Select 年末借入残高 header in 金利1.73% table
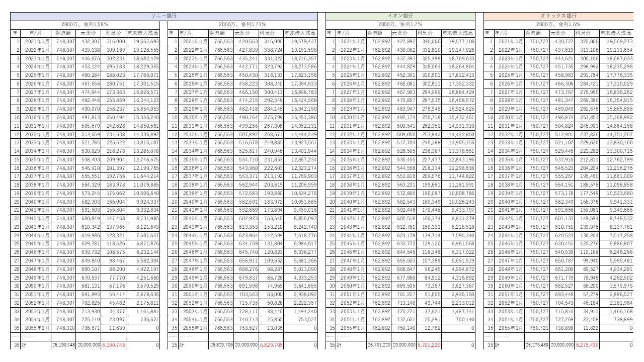 [x=301, y=33]
